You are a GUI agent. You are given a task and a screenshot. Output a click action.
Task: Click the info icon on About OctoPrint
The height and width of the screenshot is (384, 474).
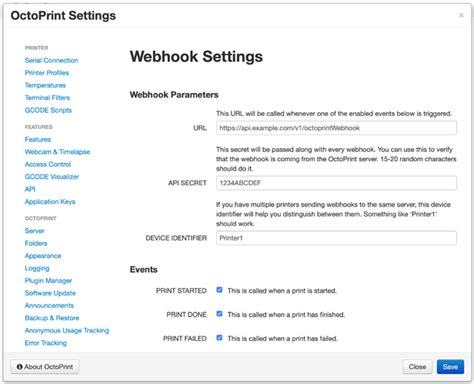pyautogui.click(x=20, y=367)
